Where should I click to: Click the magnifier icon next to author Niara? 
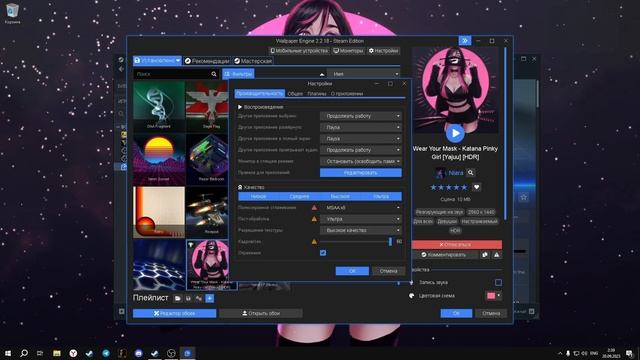[x=471, y=173]
